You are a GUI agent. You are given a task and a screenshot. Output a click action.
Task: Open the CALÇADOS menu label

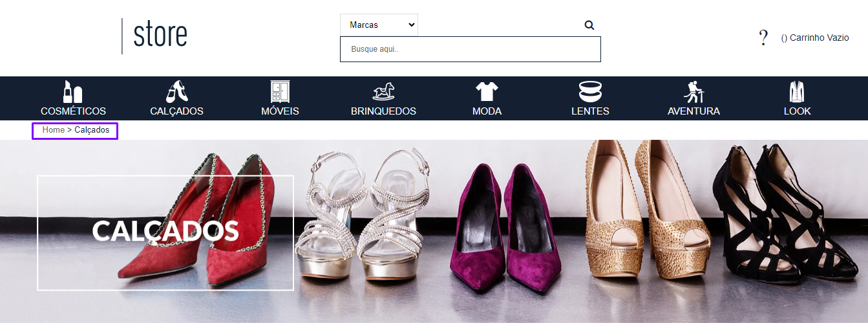coord(176,111)
